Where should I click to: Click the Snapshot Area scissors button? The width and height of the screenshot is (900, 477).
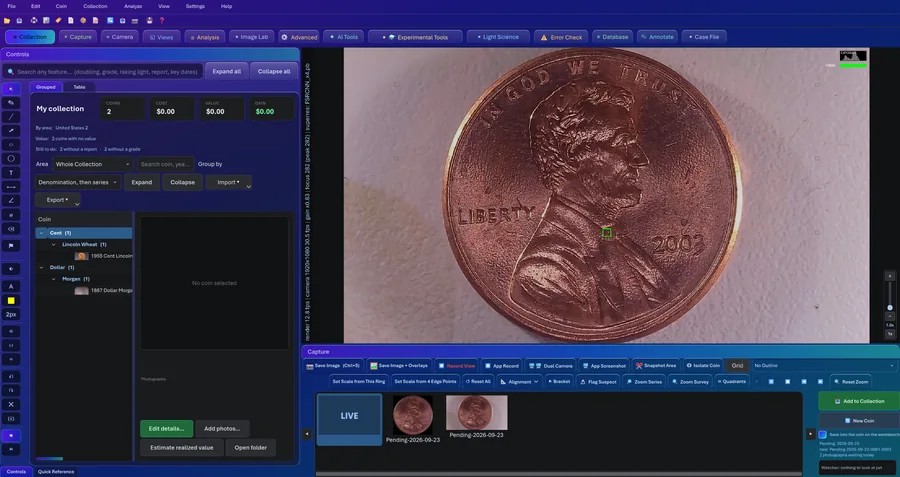[656, 366]
